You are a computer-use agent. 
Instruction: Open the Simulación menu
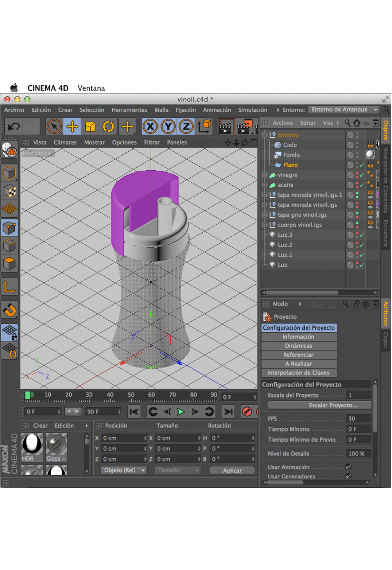[252, 110]
